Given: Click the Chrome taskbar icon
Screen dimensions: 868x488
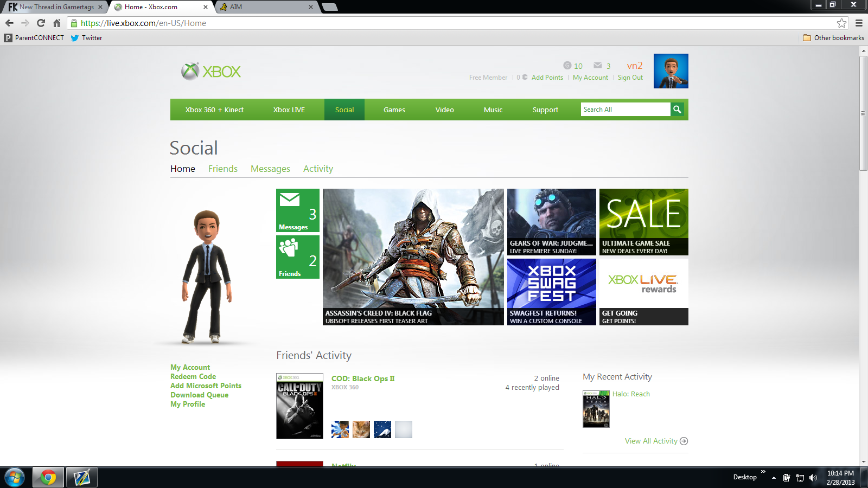Looking at the screenshot, I should pos(48,477).
